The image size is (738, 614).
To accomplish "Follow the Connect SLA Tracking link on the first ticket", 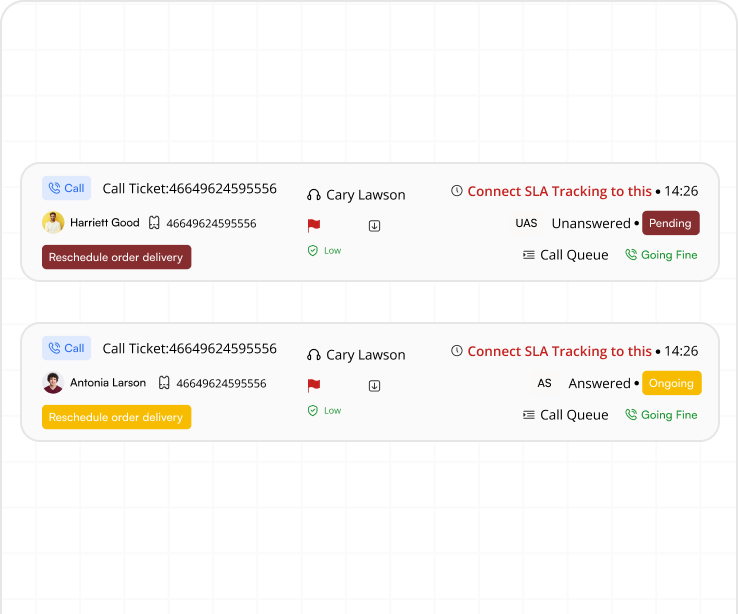I will coord(559,191).
